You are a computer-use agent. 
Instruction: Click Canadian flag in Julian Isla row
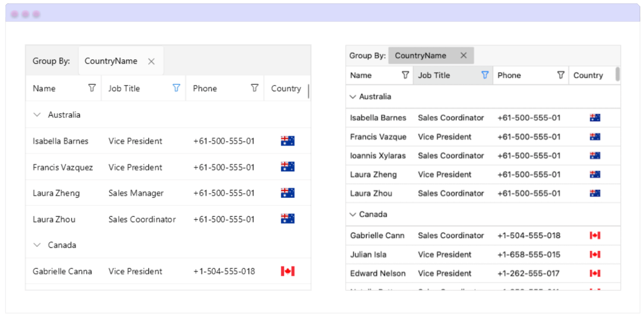[595, 254]
